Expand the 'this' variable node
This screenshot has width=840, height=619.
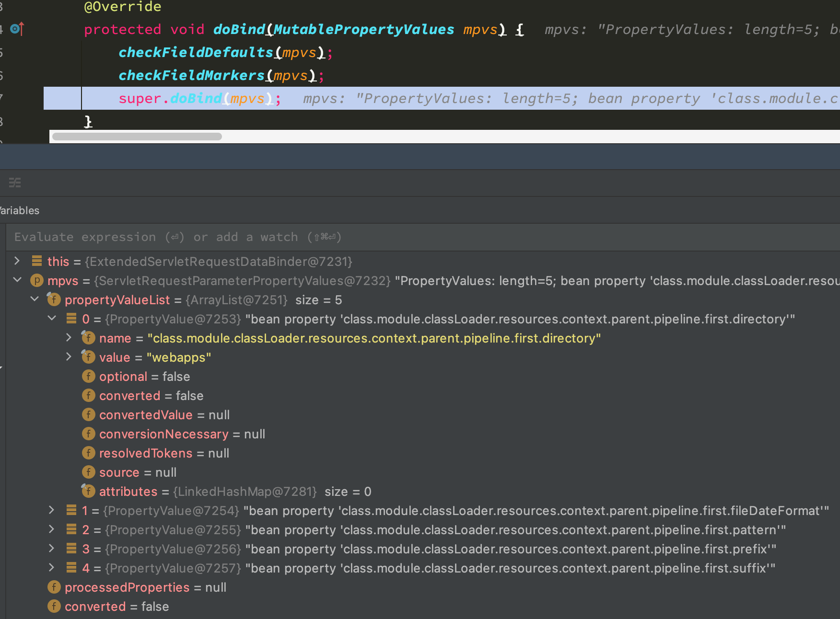point(17,261)
